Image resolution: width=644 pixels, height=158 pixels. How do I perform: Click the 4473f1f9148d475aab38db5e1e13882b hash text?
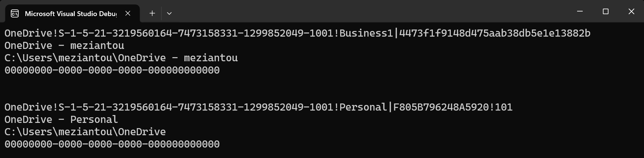point(494,33)
